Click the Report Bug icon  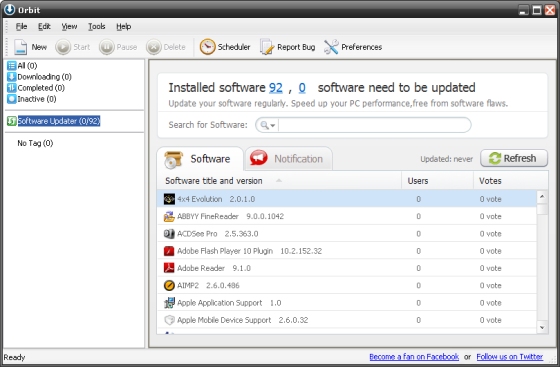266,47
